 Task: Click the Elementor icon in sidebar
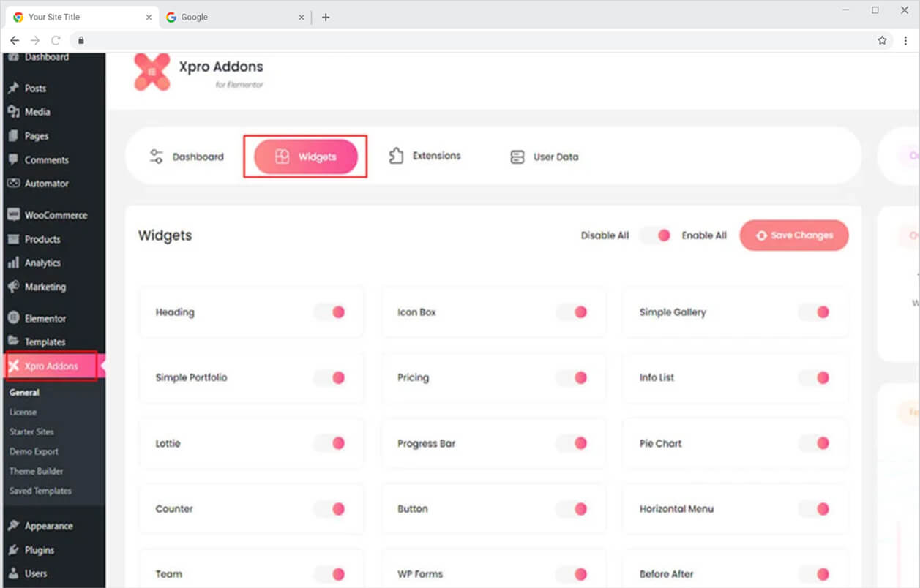coord(13,319)
